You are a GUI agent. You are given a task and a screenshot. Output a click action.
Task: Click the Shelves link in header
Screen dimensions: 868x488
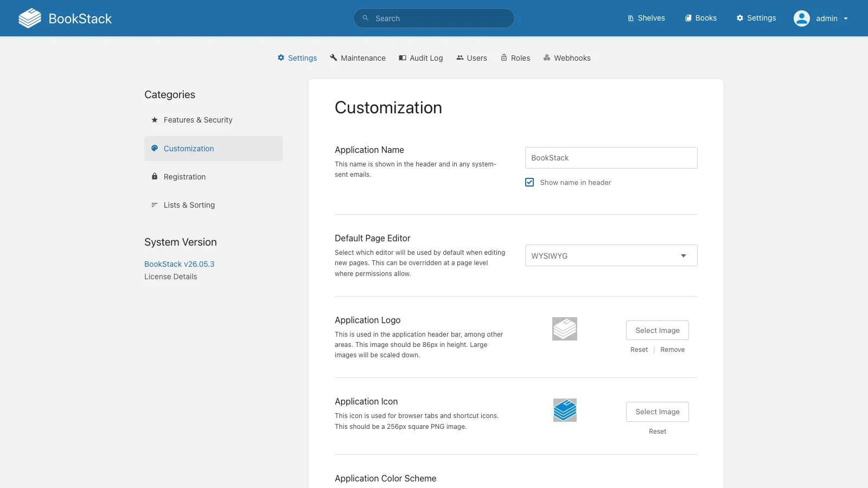point(646,18)
